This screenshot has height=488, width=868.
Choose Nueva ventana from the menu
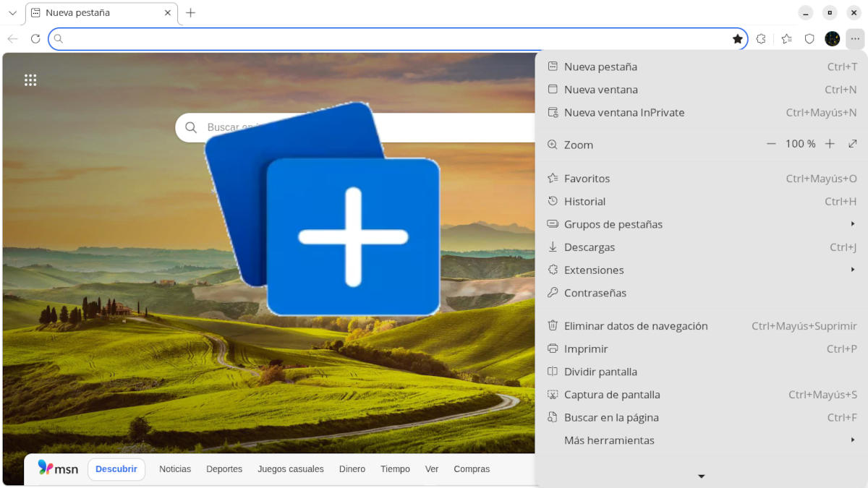pos(702,90)
